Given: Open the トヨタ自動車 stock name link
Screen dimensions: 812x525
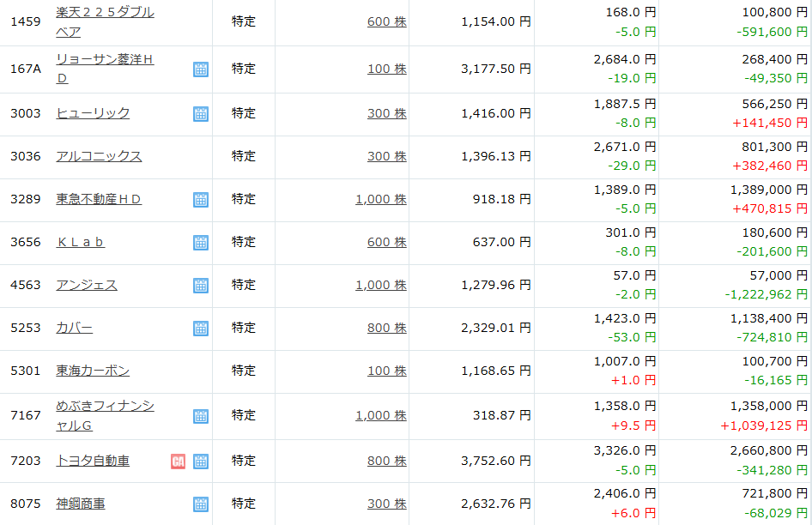Looking at the screenshot, I should (x=93, y=461).
